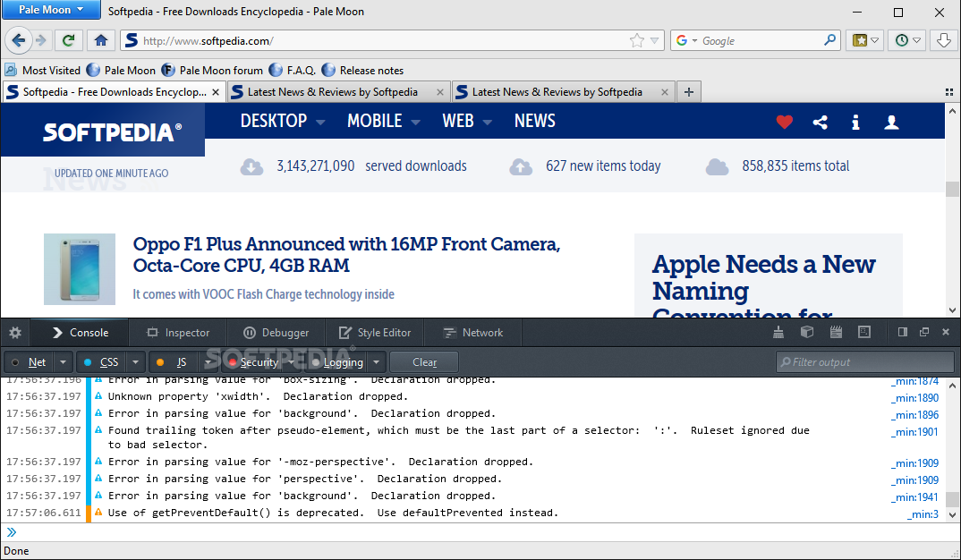The height and width of the screenshot is (560, 961).
Task: Expand the CSS filter dropdown arrow
Action: [x=135, y=362]
